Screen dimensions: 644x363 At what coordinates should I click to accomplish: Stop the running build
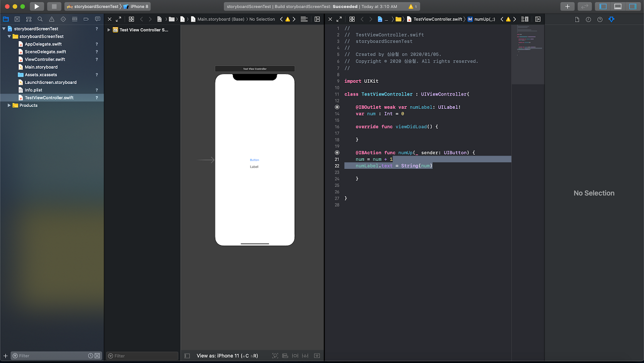pyautogui.click(x=54, y=7)
